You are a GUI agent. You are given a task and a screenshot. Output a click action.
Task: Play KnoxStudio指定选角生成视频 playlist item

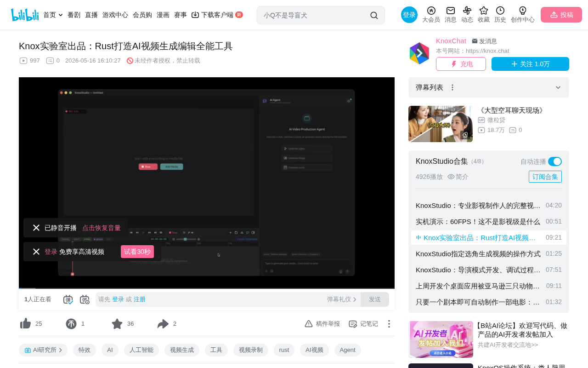point(489,253)
